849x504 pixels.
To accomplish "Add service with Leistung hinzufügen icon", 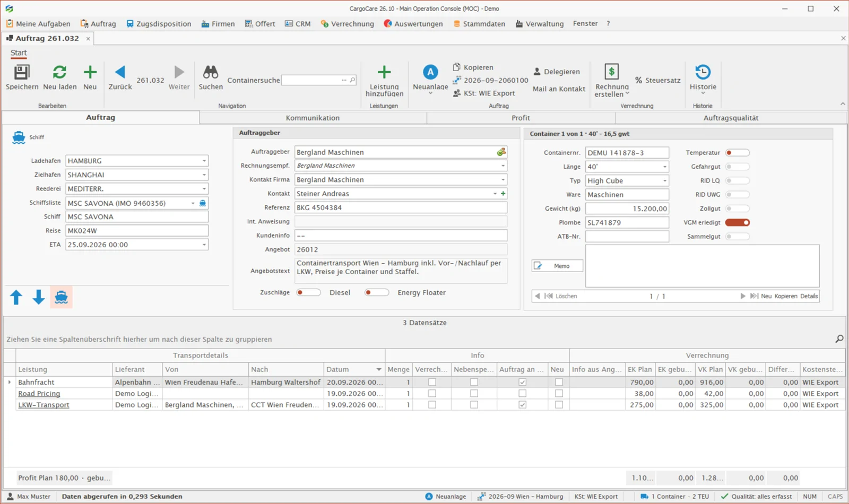I will tap(384, 72).
